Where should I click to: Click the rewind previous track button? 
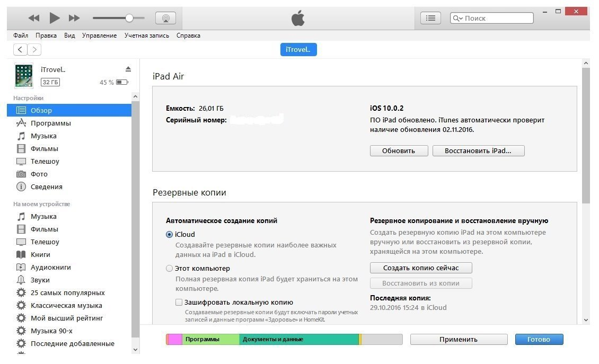tap(34, 18)
